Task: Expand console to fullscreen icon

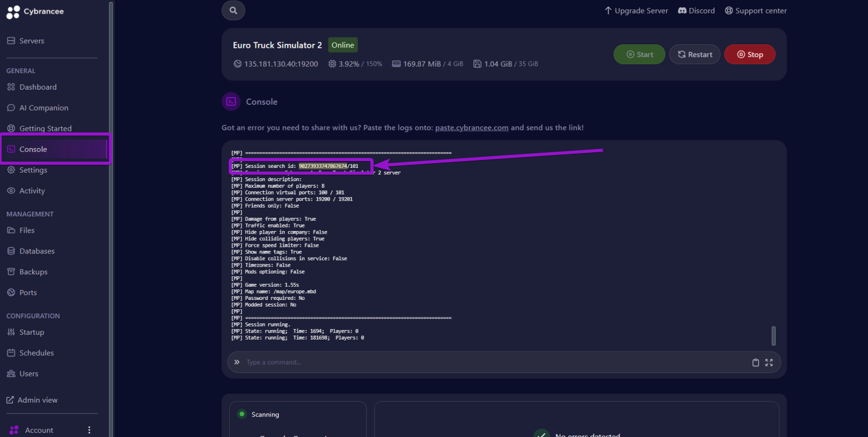Action: (769, 362)
